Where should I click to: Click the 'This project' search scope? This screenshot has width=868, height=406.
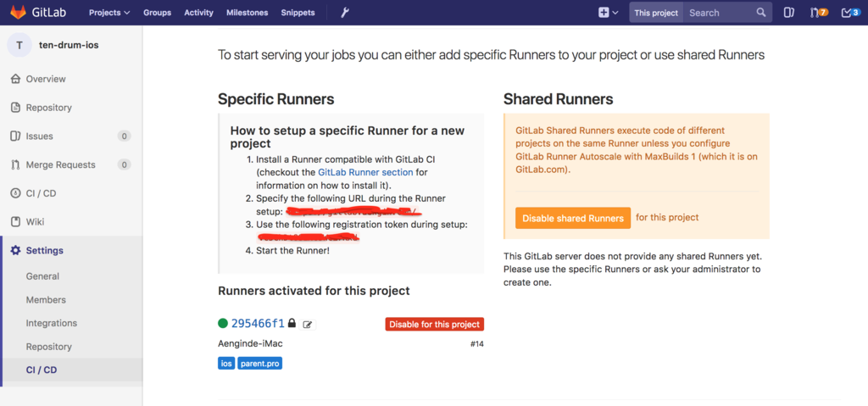tap(656, 12)
